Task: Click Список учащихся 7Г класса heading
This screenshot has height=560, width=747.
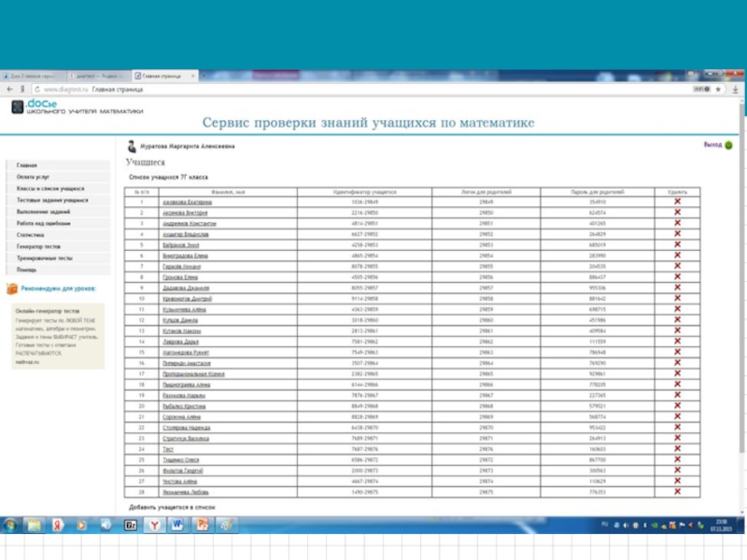Action: tap(168, 177)
